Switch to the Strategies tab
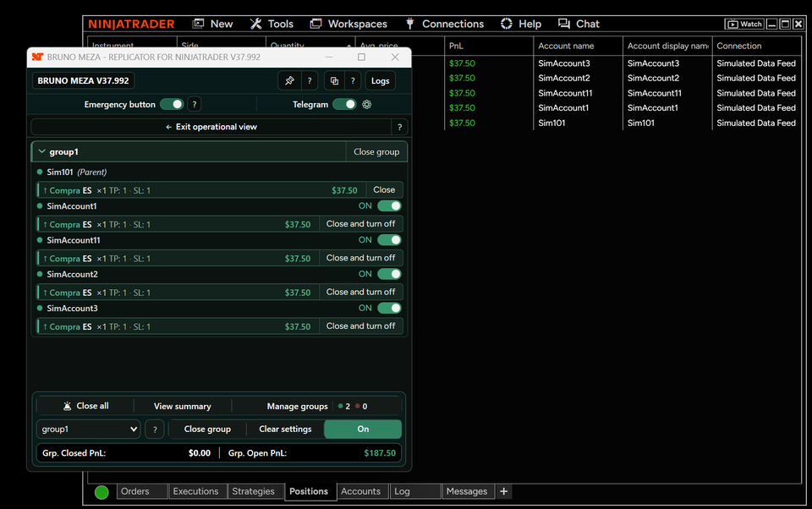This screenshot has height=509, width=812. click(x=255, y=491)
